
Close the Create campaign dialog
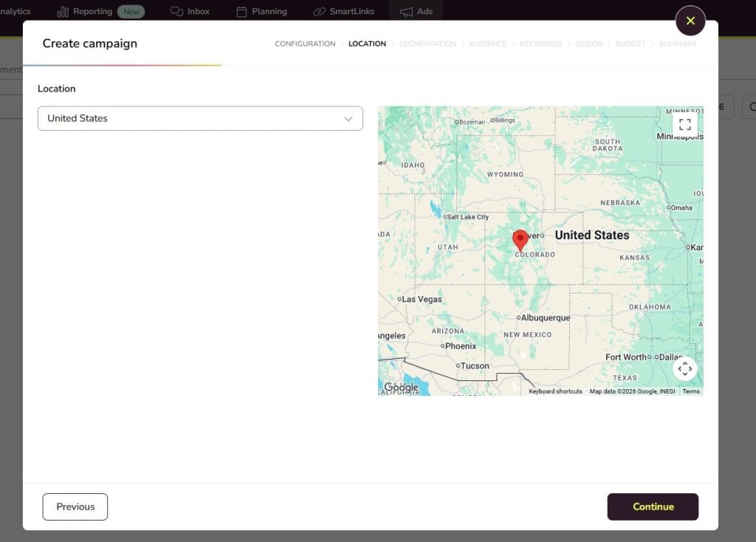(690, 21)
